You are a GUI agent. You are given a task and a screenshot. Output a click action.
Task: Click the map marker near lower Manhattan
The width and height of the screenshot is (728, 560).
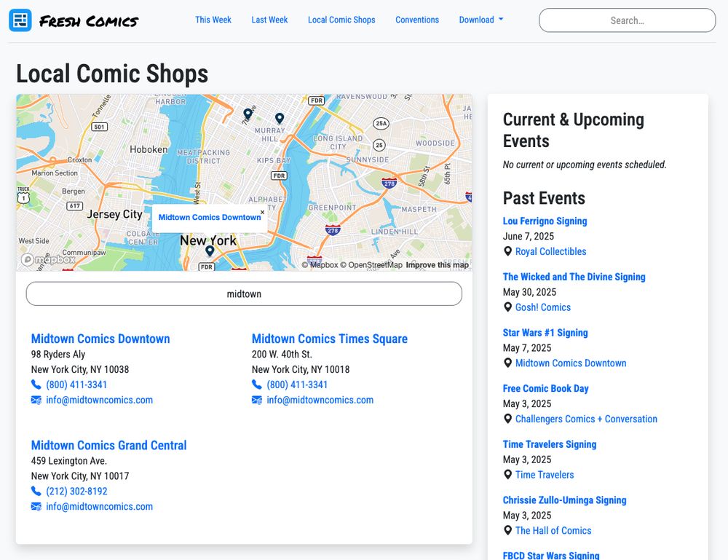point(209,250)
